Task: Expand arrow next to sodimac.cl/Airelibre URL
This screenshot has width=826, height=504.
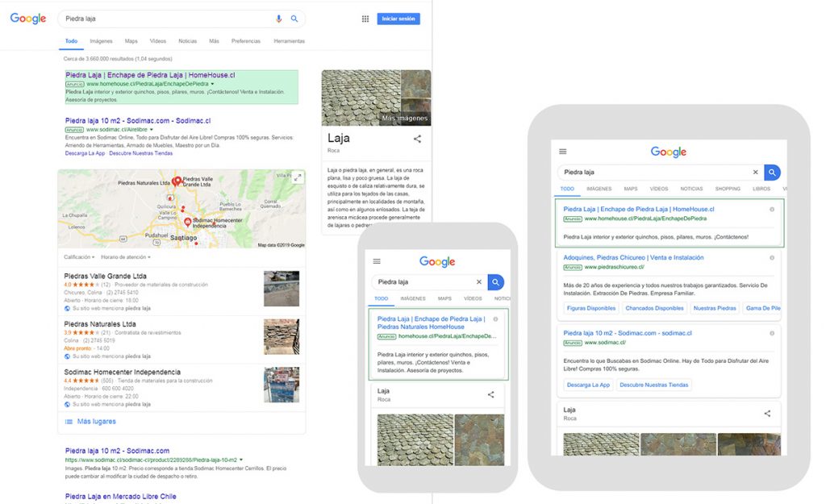Action: pyautogui.click(x=151, y=130)
